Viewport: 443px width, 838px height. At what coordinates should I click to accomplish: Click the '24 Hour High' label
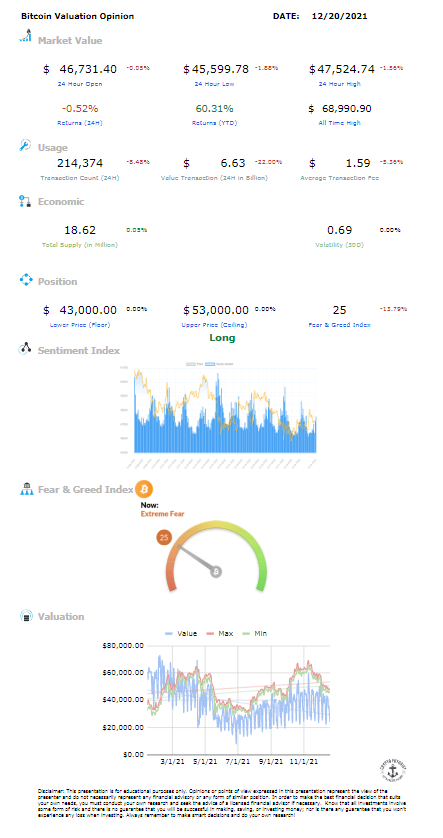coord(339,84)
